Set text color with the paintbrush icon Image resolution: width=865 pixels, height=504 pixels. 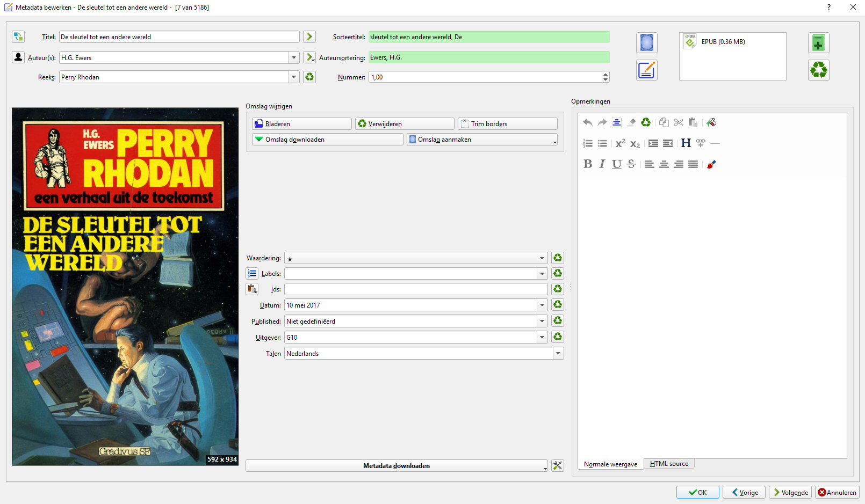click(x=711, y=164)
